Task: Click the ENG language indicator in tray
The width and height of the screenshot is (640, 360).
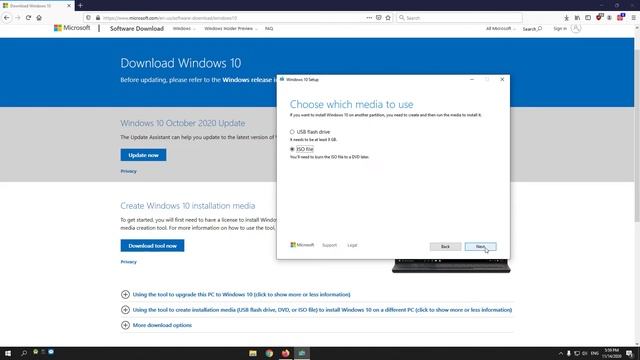Action: [x=595, y=353]
